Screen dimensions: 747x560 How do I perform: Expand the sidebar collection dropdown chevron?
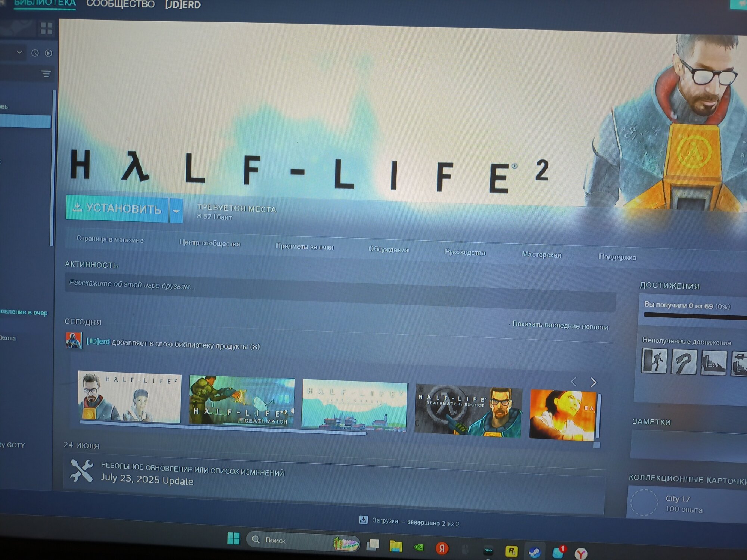point(19,52)
